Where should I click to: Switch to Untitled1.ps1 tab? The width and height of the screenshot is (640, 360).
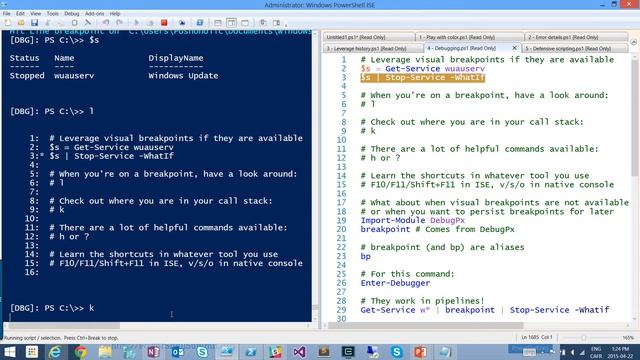click(x=369, y=37)
